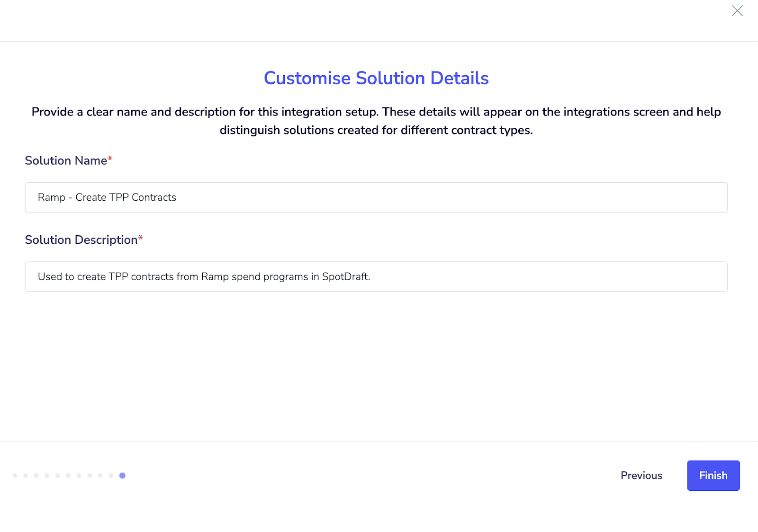Select the ninth progress dot

tap(100, 476)
